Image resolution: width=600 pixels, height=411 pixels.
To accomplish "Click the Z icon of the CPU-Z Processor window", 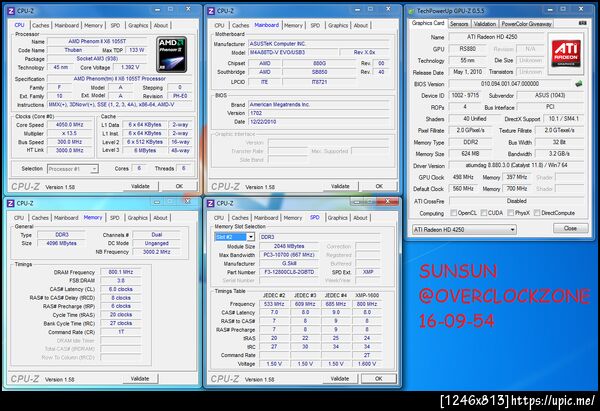I will 11,11.
